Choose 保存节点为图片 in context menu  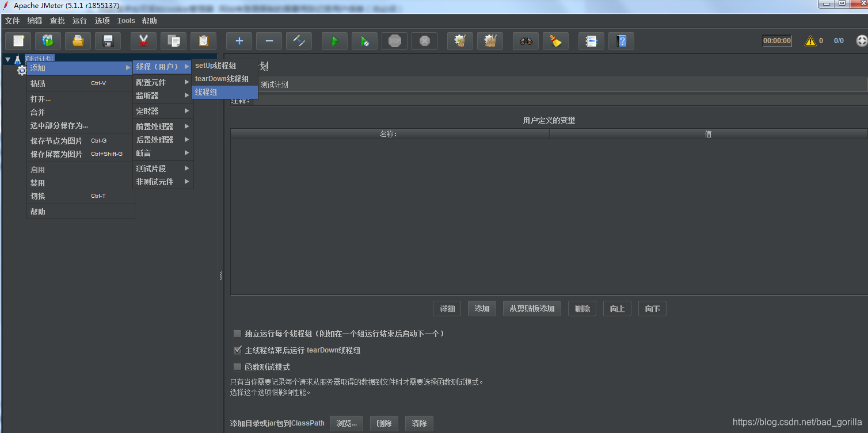pyautogui.click(x=80, y=141)
